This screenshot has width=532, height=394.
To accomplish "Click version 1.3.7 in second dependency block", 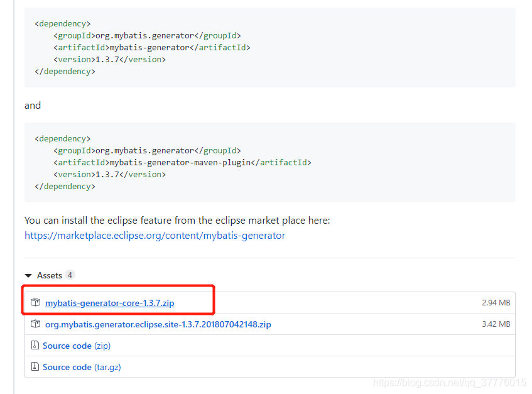I will 109,175.
